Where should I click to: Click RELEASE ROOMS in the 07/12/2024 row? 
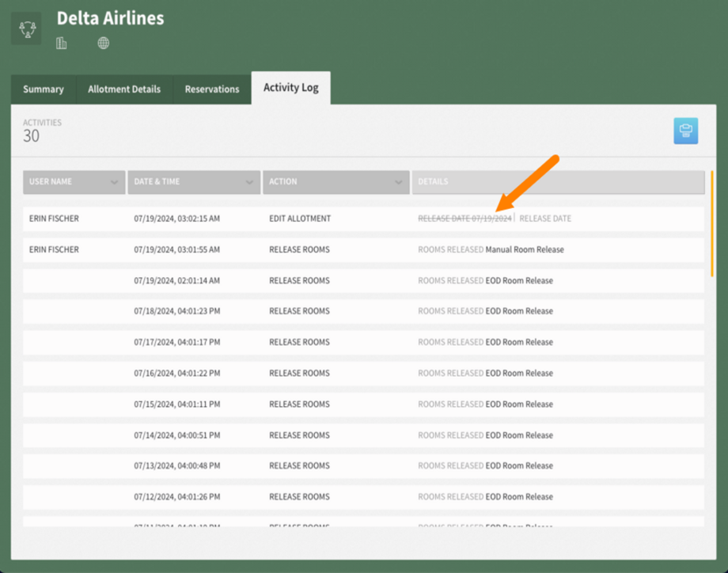pos(299,497)
